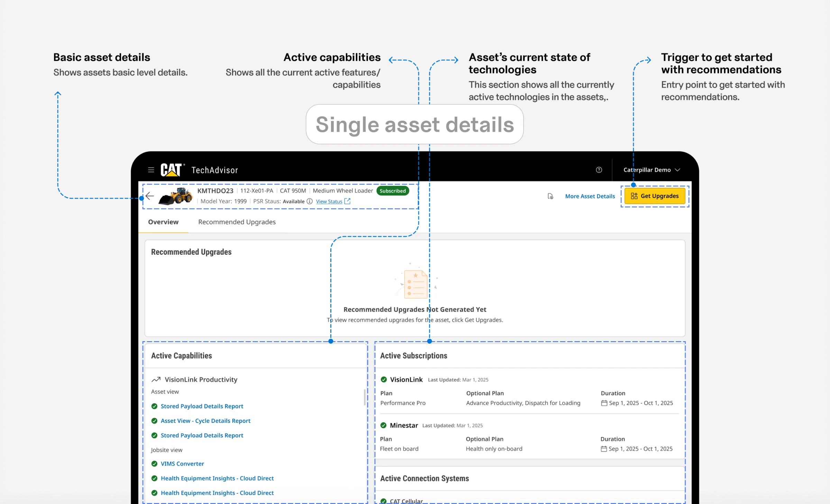Viewport: 830px width, 504px height.
Task: Click the Active Connection Systems heading
Action: (x=425, y=478)
